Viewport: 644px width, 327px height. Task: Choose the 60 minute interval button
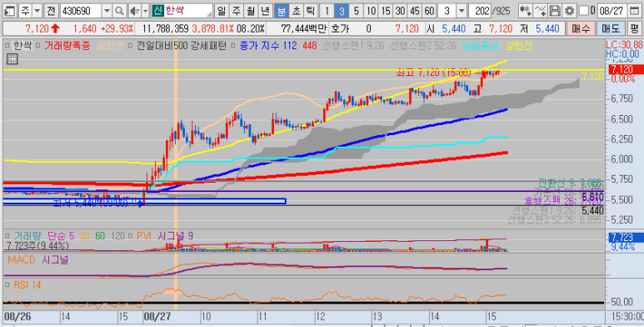pyautogui.click(x=430, y=11)
